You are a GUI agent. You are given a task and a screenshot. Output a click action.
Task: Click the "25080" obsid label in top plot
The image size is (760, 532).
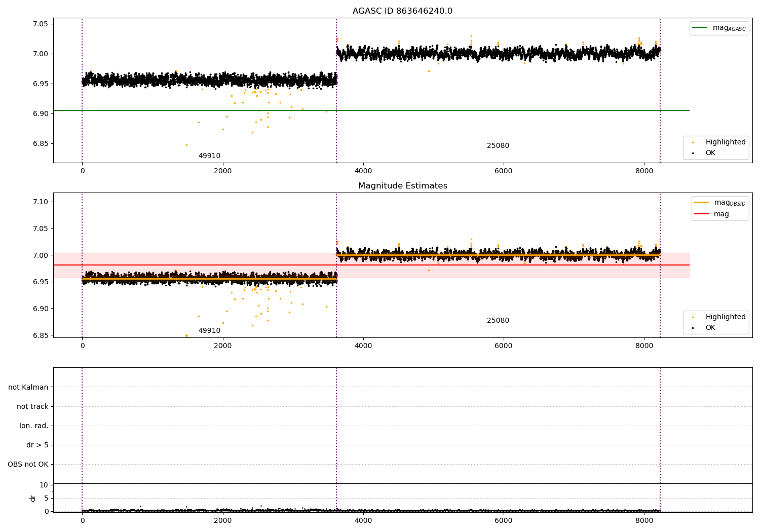(498, 146)
